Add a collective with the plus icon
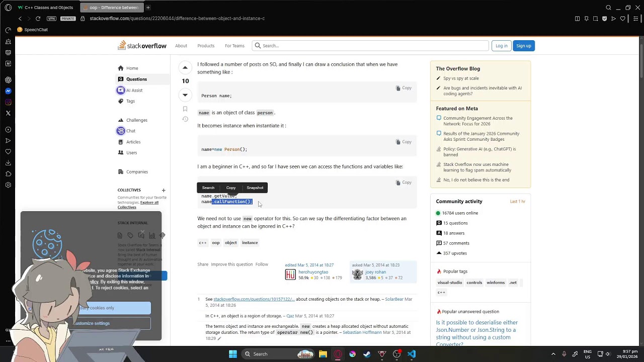Screen dimensions: 644x362 coord(164,191)
